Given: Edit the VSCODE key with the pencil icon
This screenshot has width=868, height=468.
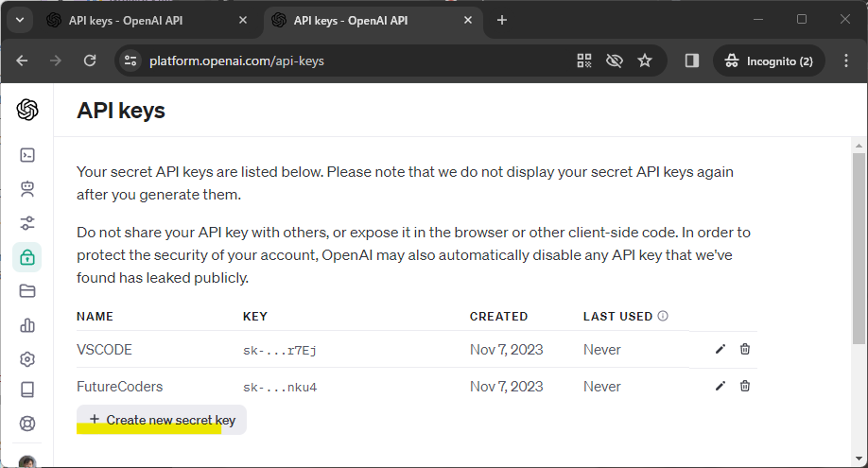Looking at the screenshot, I should coord(720,350).
